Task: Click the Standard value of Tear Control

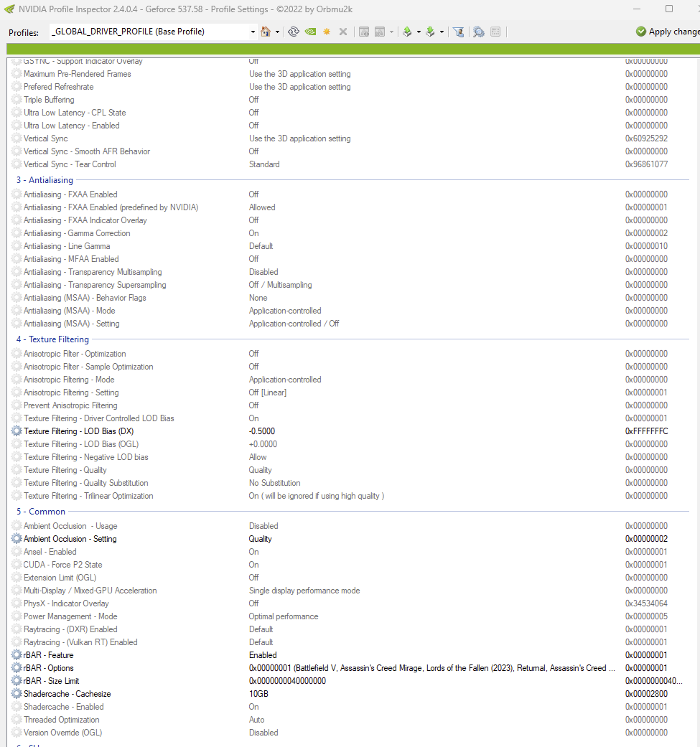Action: pyautogui.click(x=264, y=164)
